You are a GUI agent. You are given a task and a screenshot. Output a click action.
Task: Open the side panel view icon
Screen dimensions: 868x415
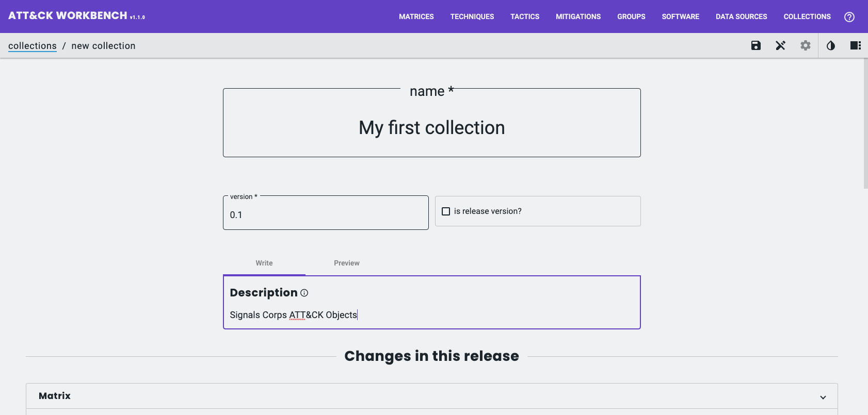pyautogui.click(x=855, y=45)
